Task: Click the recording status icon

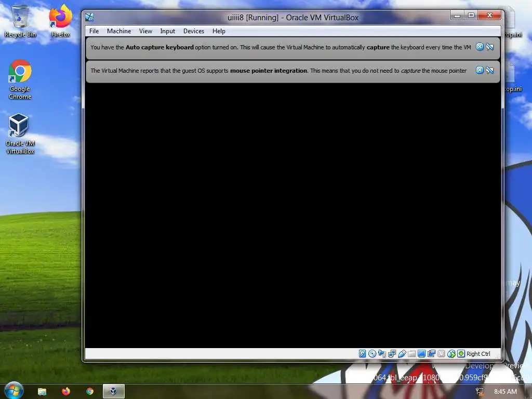Action: click(x=431, y=353)
